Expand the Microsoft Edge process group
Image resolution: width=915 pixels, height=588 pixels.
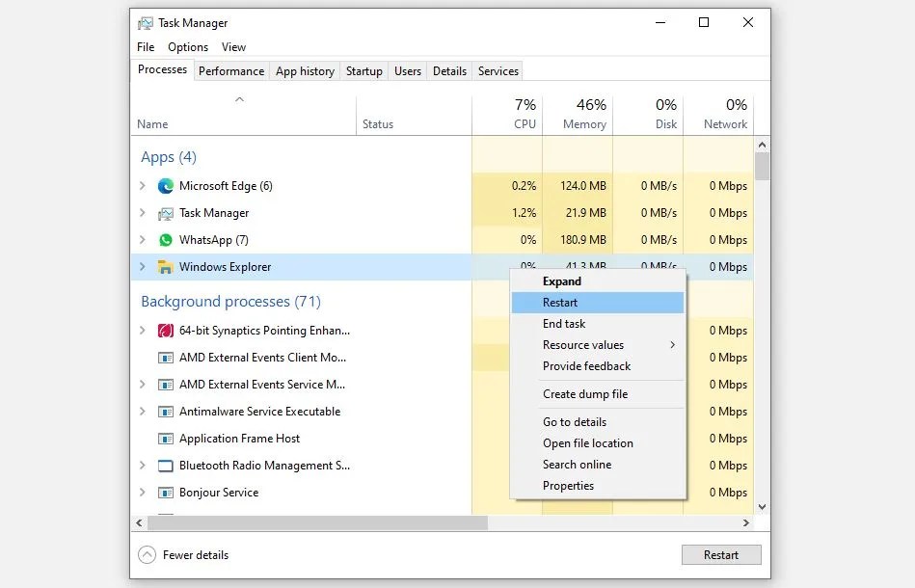tap(142, 186)
